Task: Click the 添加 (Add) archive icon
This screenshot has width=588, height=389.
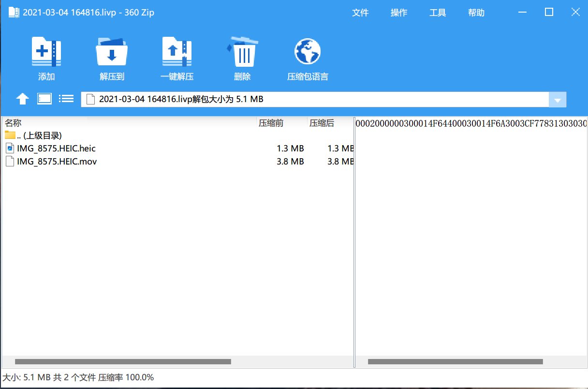Action: point(46,51)
